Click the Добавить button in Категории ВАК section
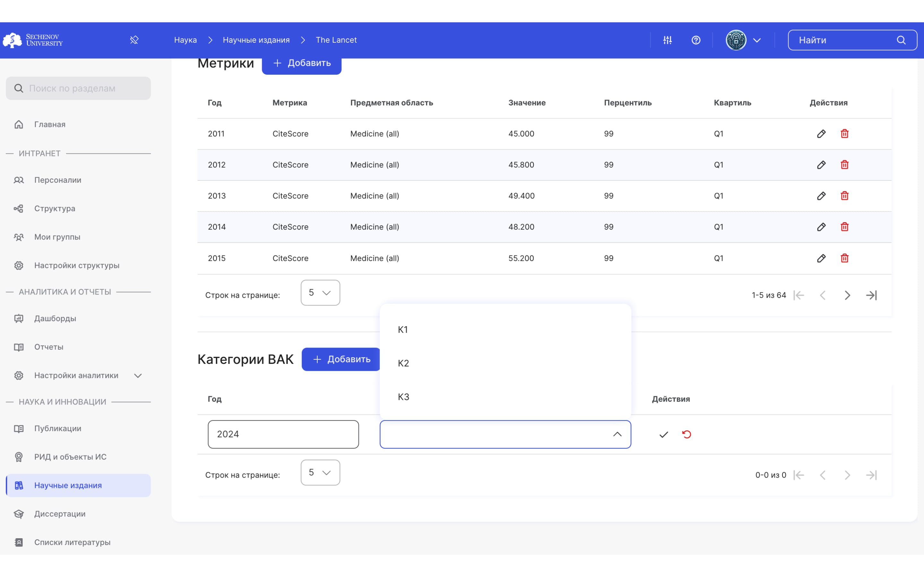Viewport: 924px width, 577px height. pos(341,359)
